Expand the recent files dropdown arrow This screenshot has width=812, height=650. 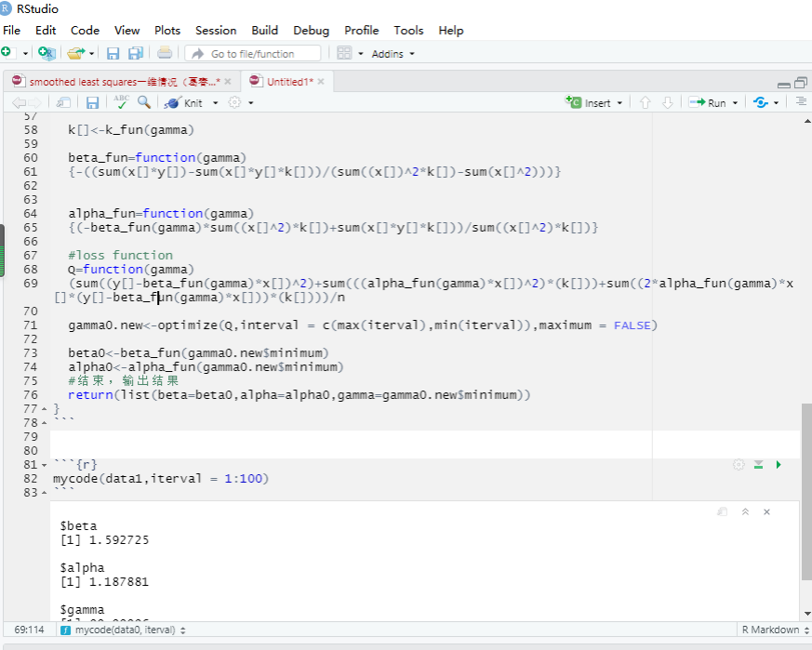click(x=92, y=53)
